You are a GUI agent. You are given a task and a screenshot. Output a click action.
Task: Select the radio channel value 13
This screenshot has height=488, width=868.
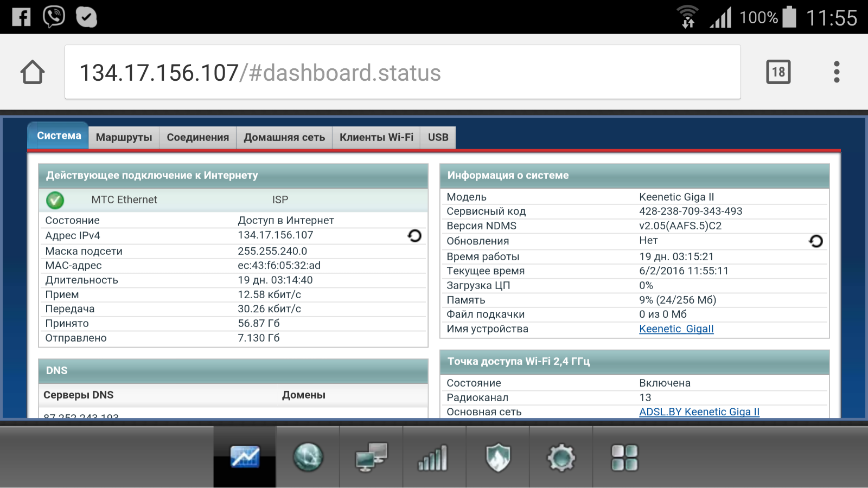point(645,397)
